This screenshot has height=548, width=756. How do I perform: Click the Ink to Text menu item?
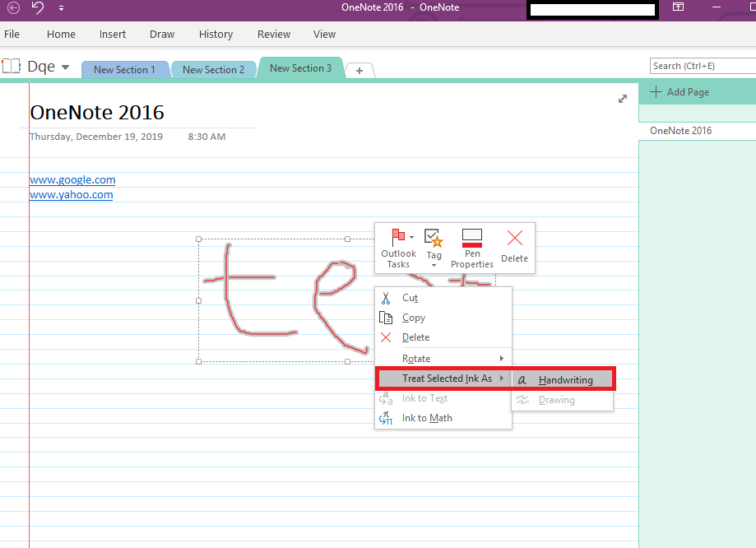(x=443, y=398)
